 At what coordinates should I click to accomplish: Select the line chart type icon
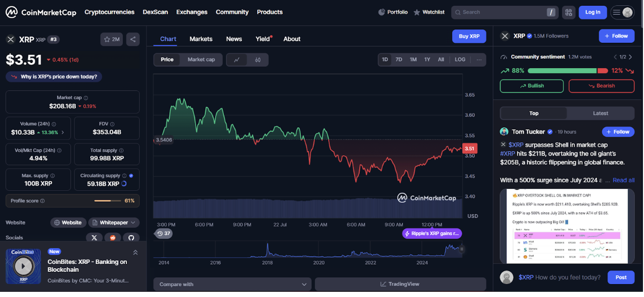point(237,60)
